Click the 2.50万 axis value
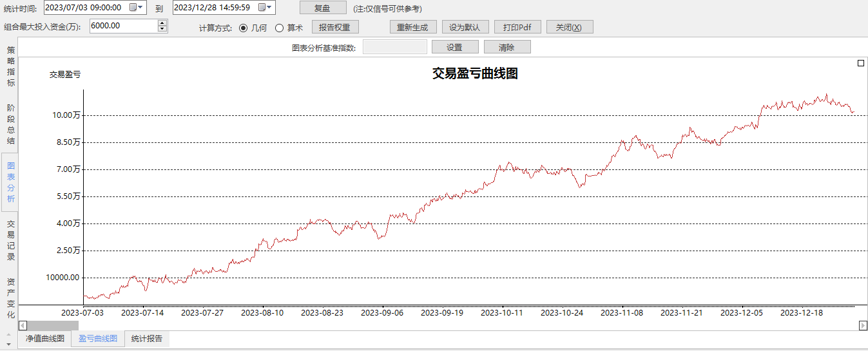 pos(68,251)
